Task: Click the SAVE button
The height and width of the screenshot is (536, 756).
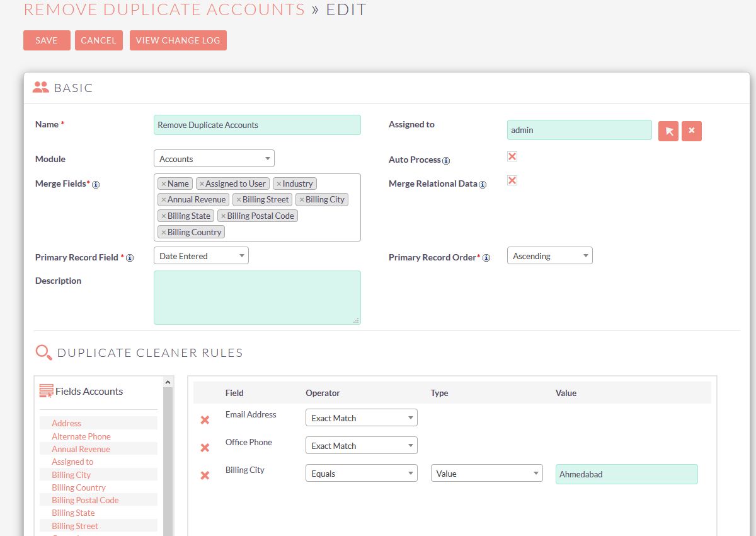Action: [46, 40]
